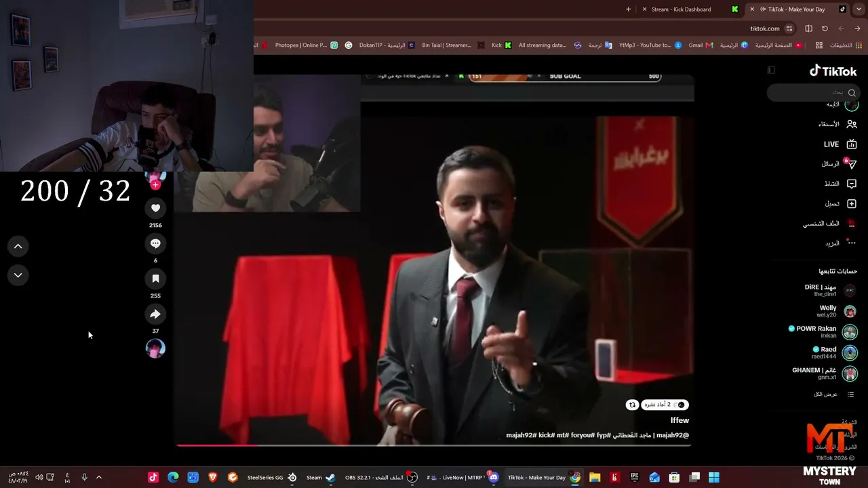Go to the previous video with the up arrow

(18, 247)
